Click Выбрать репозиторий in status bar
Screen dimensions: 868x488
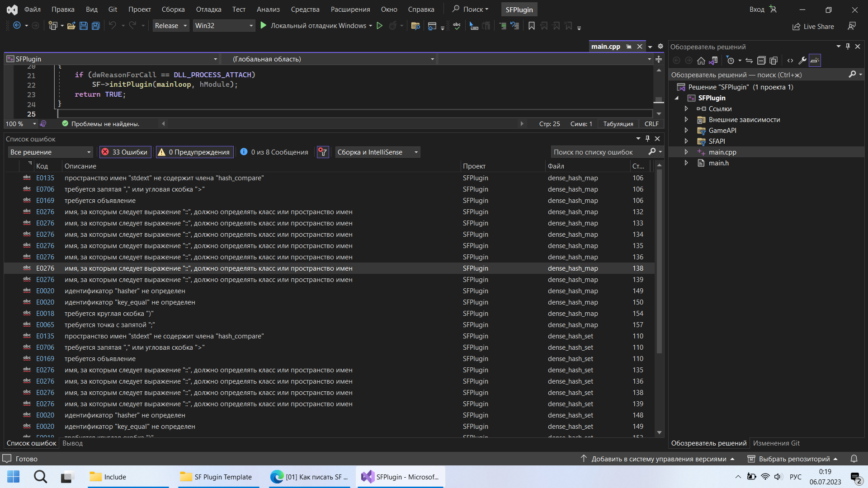pyautogui.click(x=793, y=459)
